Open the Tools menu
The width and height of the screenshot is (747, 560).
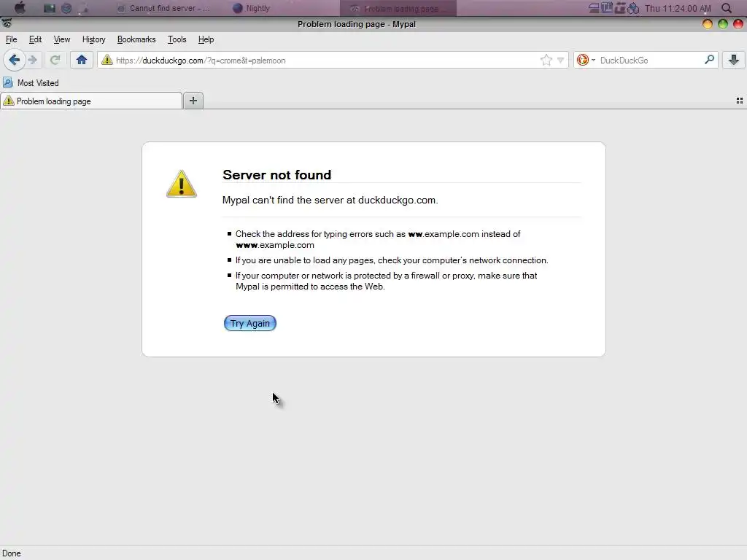(x=177, y=39)
